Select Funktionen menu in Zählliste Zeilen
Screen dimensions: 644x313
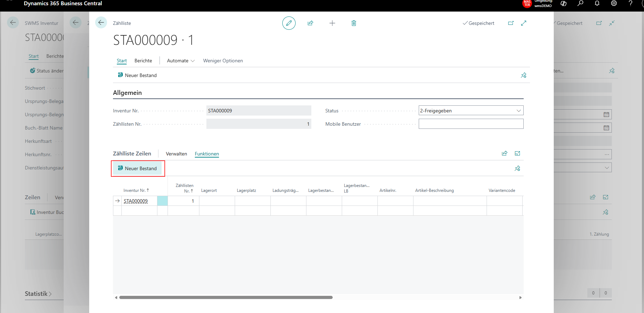click(207, 154)
